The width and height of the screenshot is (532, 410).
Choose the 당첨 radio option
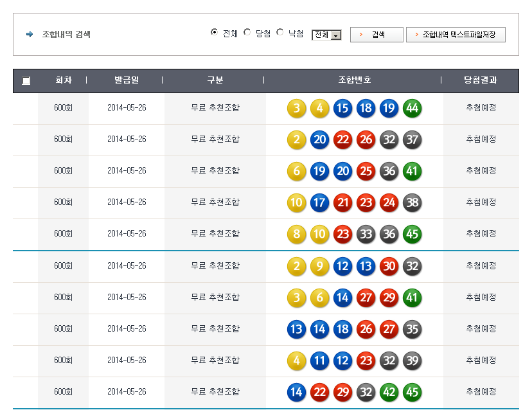pyautogui.click(x=247, y=33)
